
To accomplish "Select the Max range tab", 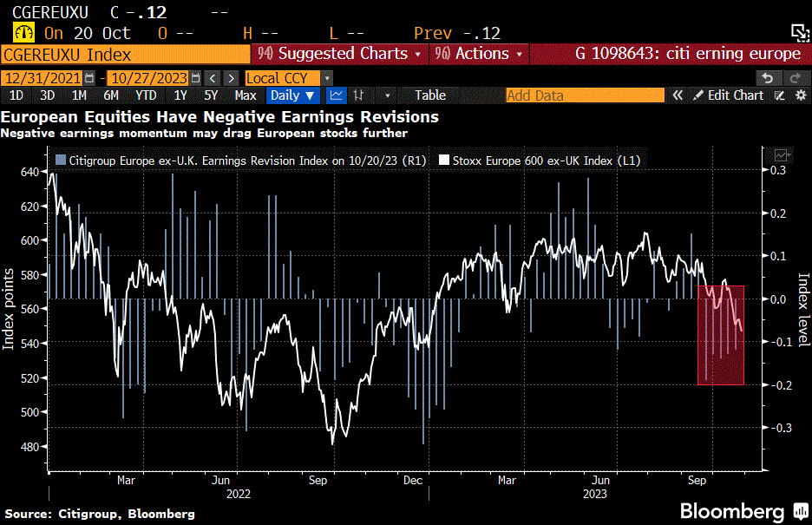I will [246, 95].
